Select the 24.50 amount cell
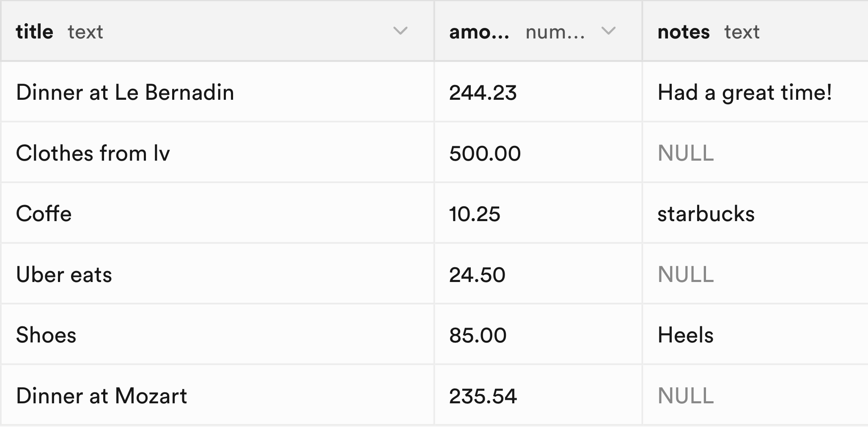Screen dimensions: 868x427 click(477, 274)
